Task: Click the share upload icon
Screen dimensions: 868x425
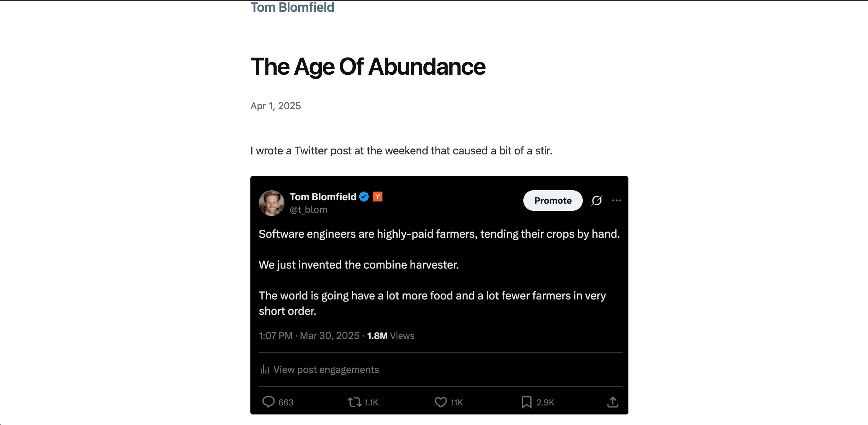Action: pos(612,402)
